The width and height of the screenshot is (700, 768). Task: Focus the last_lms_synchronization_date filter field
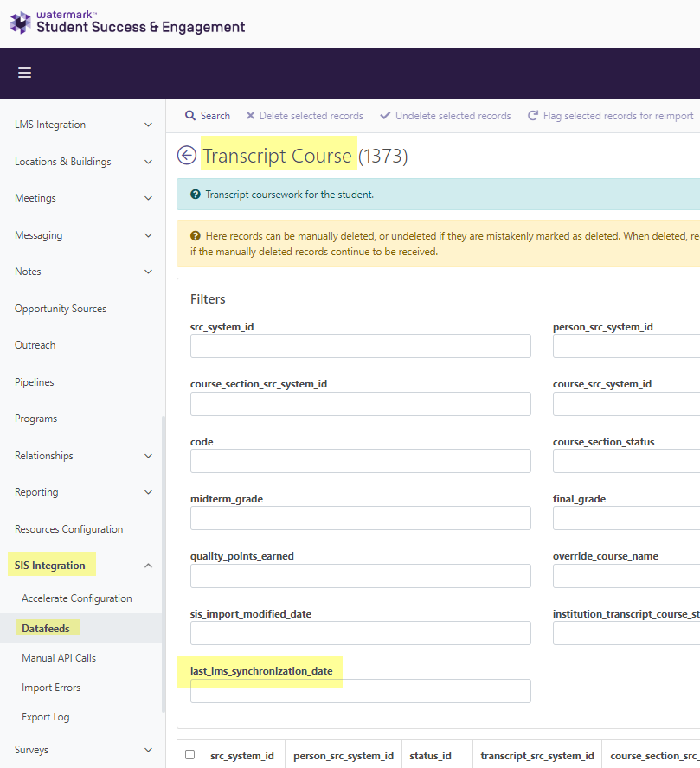coord(361,691)
